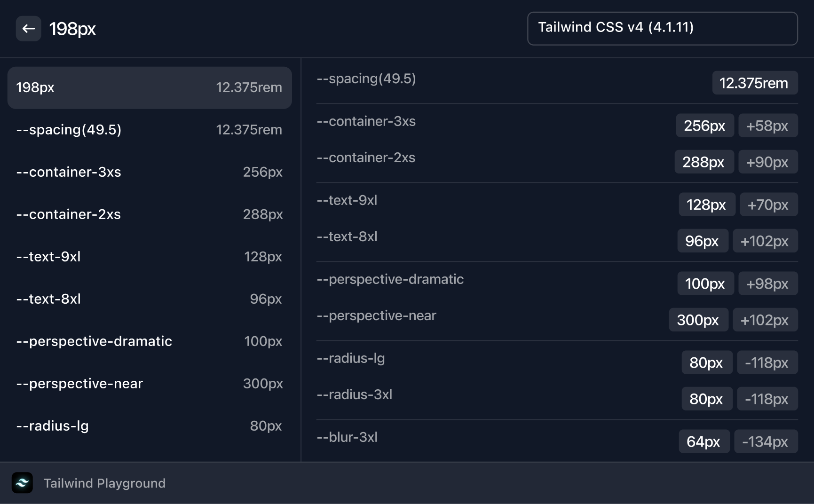
Task: Click the Tailwind Playground logo
Action: [23, 483]
